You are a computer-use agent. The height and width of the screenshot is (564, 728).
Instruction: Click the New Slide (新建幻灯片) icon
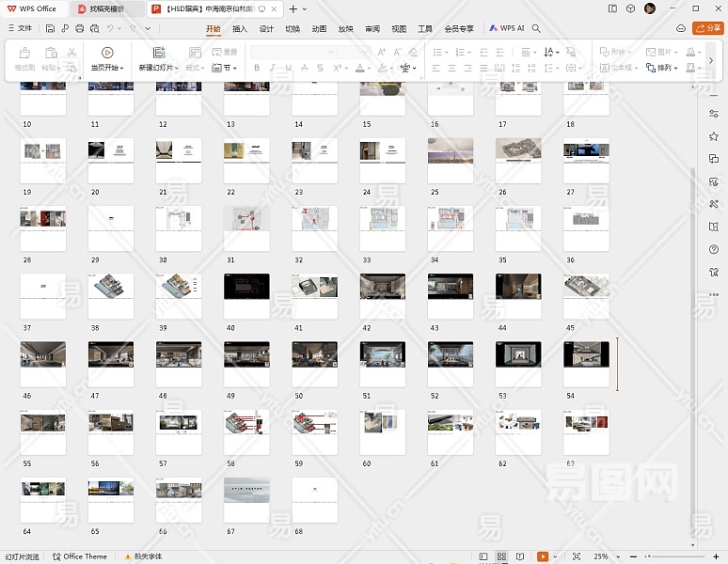(x=158, y=53)
